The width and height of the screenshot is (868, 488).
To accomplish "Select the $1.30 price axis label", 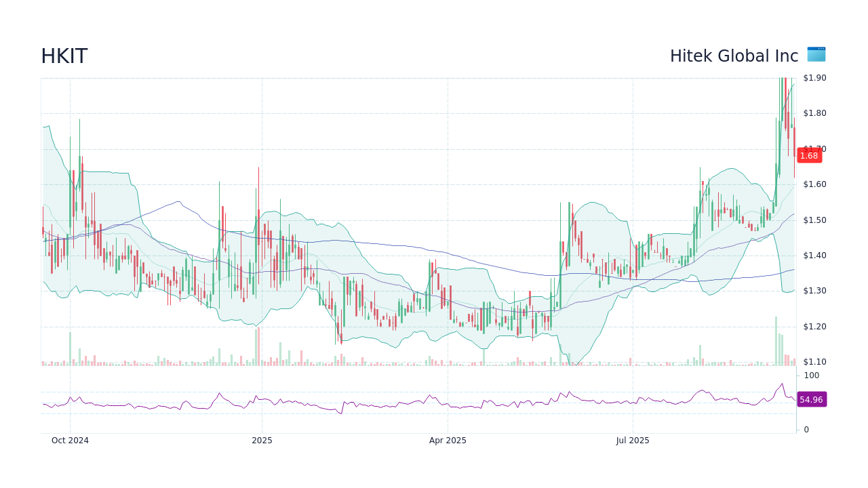I will point(814,291).
